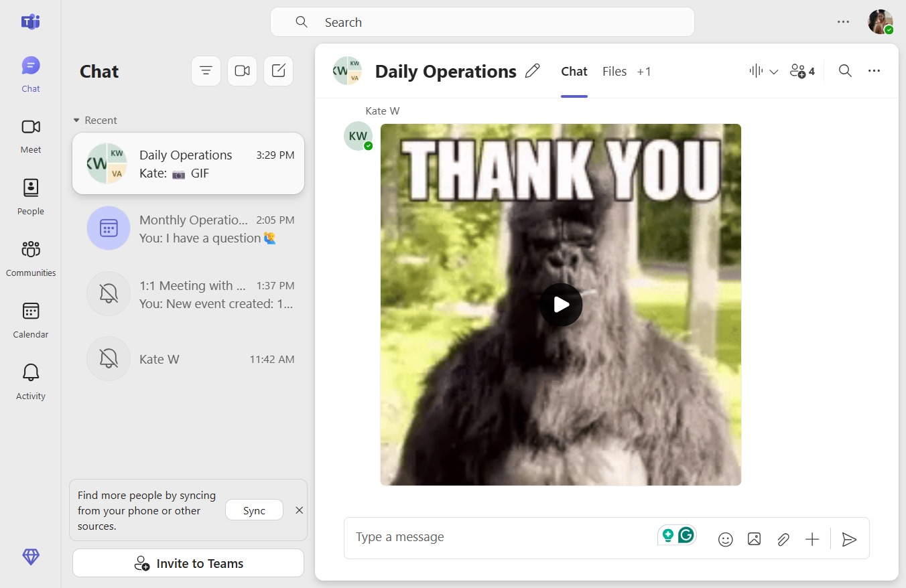This screenshot has width=906, height=588.
Task: Open the emoji picker
Action: 725,539
